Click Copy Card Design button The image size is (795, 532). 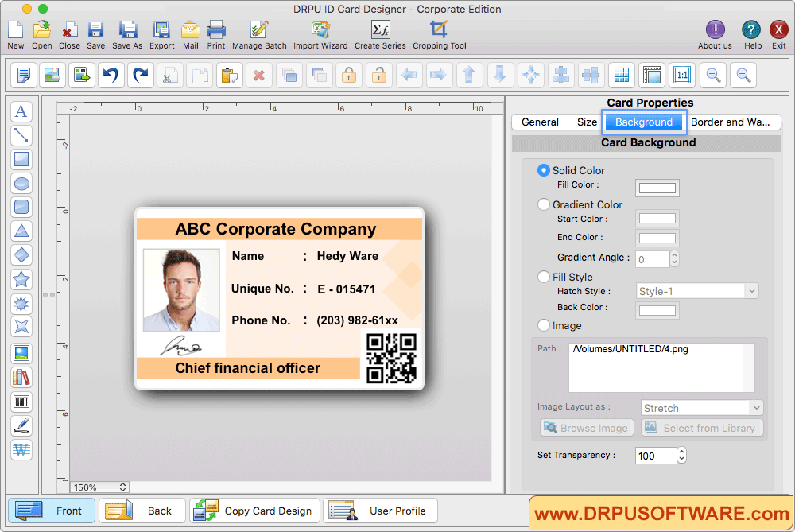pyautogui.click(x=254, y=511)
